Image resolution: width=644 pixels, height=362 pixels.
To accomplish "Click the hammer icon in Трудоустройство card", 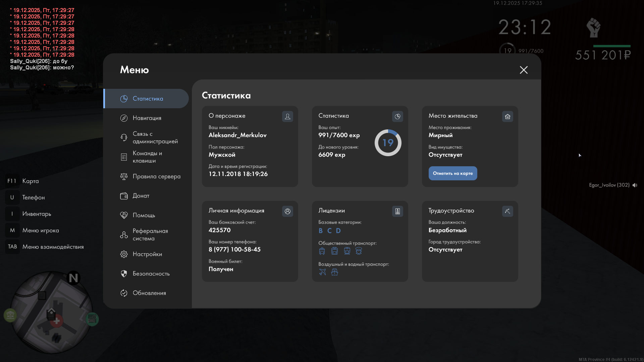I will [x=507, y=211].
